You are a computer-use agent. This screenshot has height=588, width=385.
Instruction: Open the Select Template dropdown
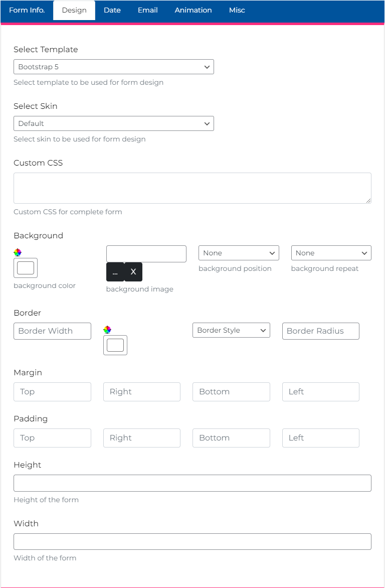tap(114, 67)
